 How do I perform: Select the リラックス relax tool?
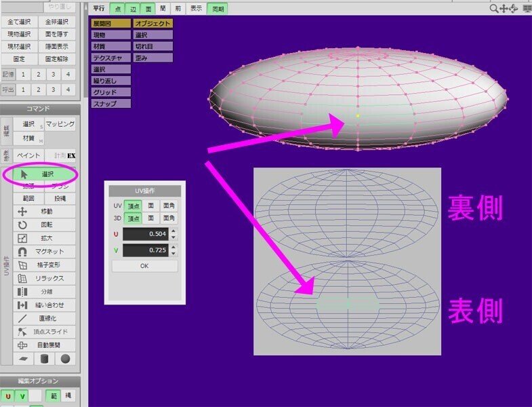tap(45, 278)
